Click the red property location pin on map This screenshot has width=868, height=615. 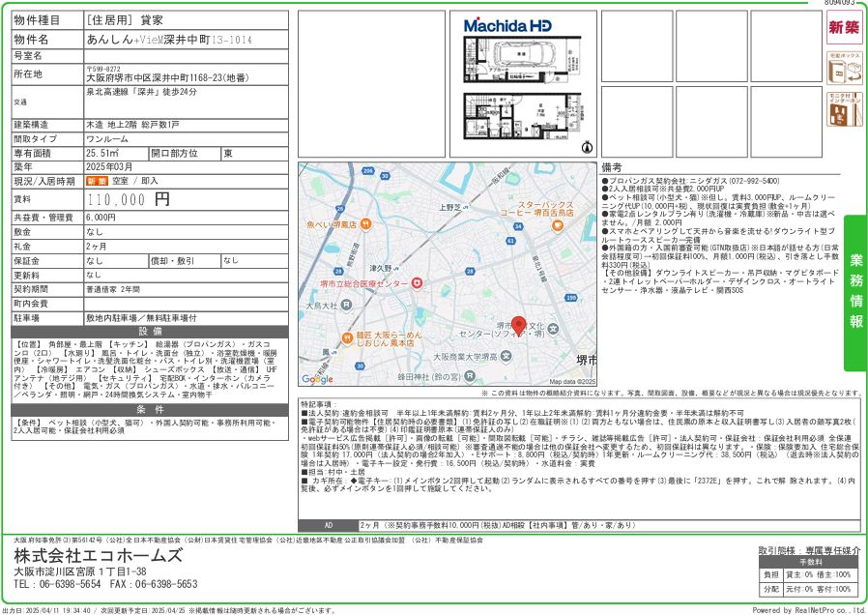tap(518, 326)
